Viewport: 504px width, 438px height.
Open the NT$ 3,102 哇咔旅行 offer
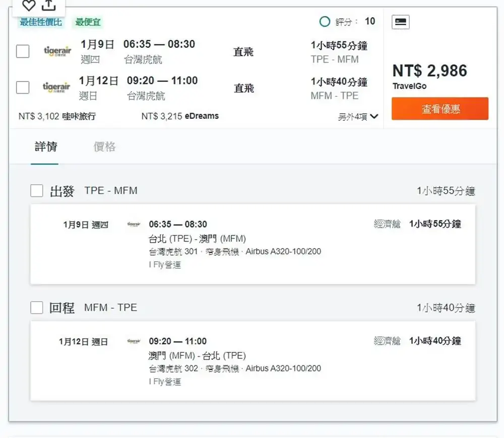(57, 116)
